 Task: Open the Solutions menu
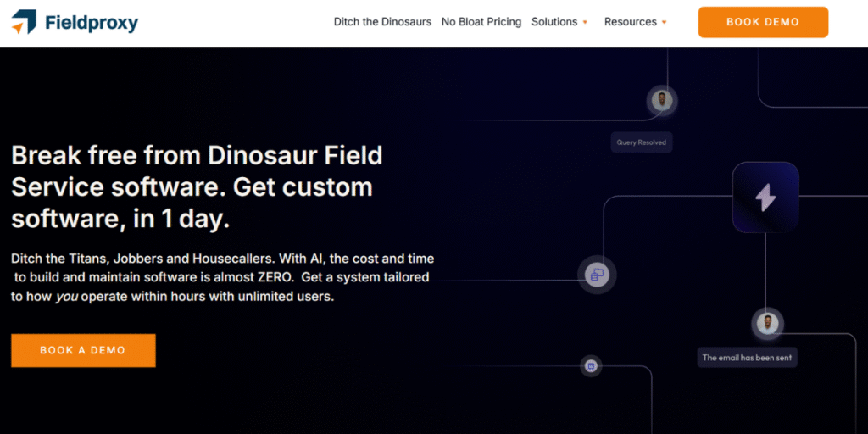tap(554, 22)
